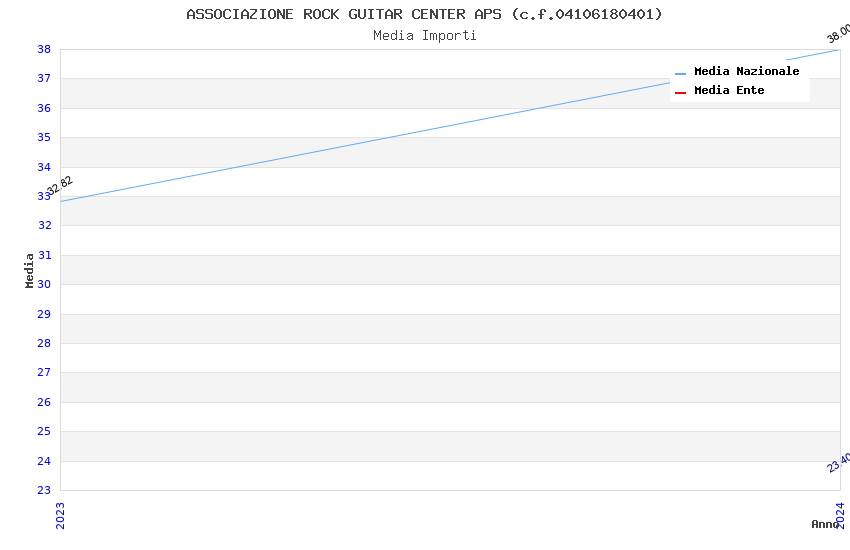This screenshot has height=550, width=850.
Task: Click the 32.82 data label
Action: [60, 185]
